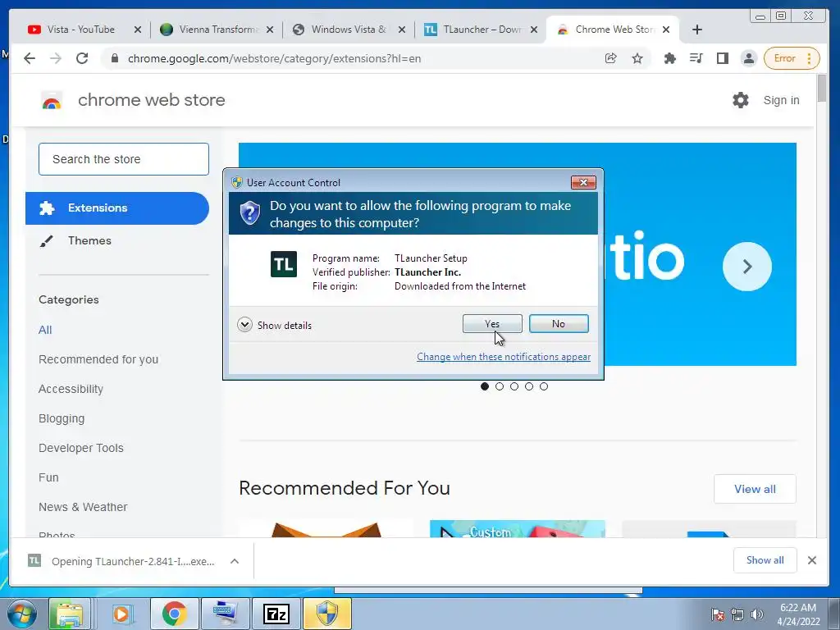840x630 pixels.
Task: Choose Developer Tools category
Action: coord(81,448)
